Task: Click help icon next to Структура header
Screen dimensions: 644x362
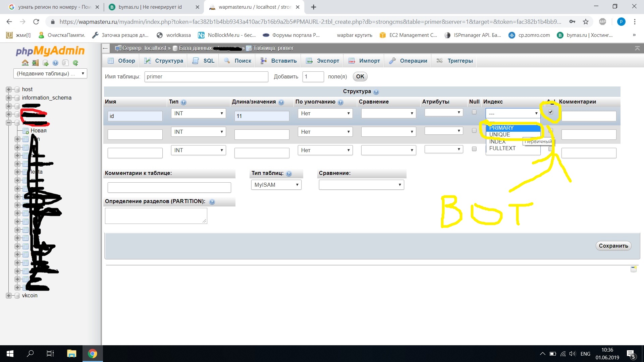Action: coord(376,92)
